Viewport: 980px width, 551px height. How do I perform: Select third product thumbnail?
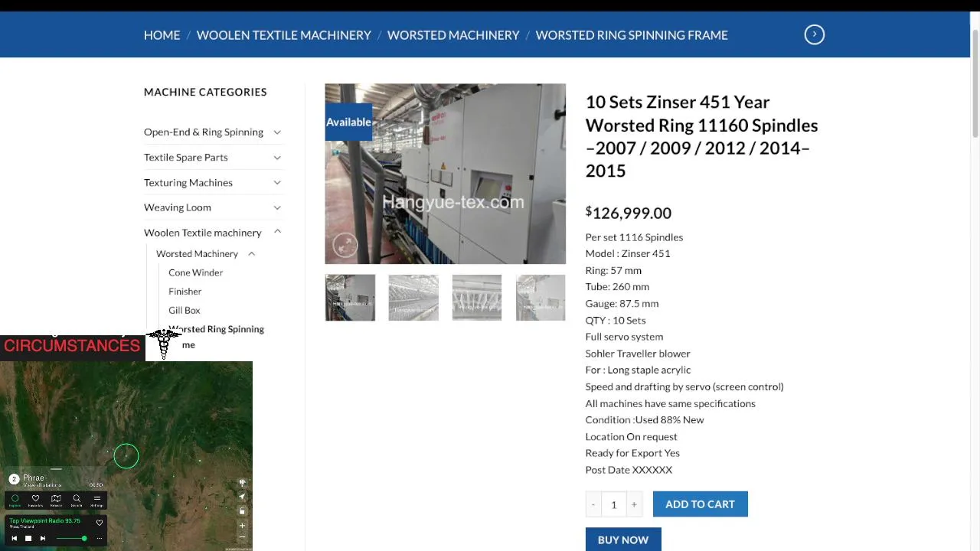(477, 297)
